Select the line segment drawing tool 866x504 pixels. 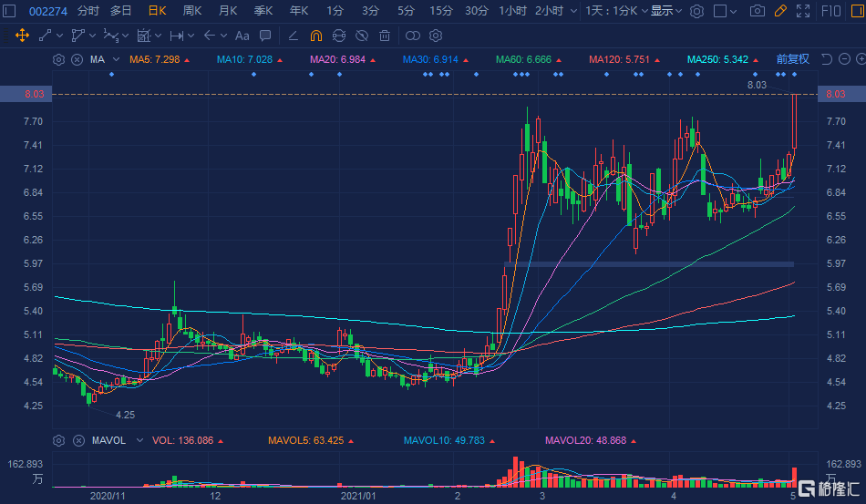point(46,36)
